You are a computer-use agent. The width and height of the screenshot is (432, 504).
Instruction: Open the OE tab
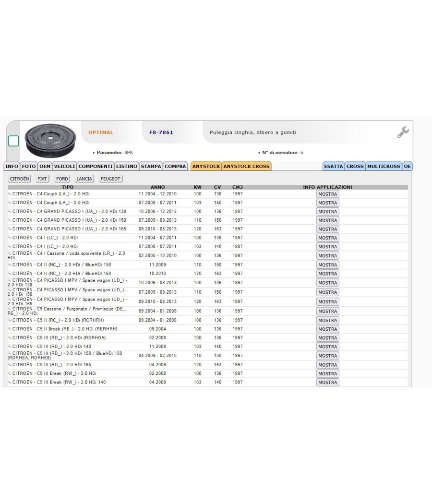click(407, 166)
